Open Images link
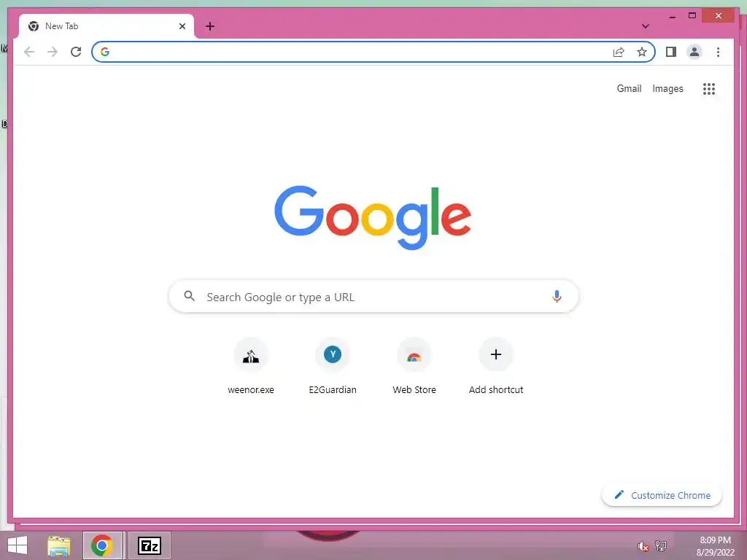Viewport: 747px width, 560px height. tap(667, 88)
